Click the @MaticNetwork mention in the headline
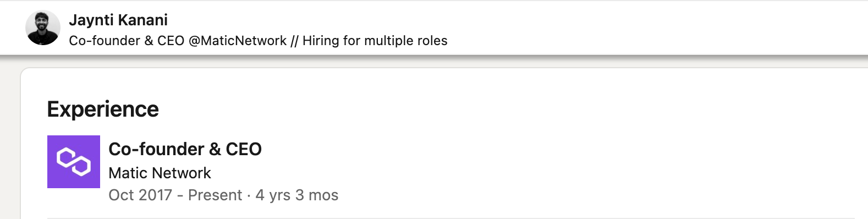Viewport: 868px width, 219px height. click(238, 41)
